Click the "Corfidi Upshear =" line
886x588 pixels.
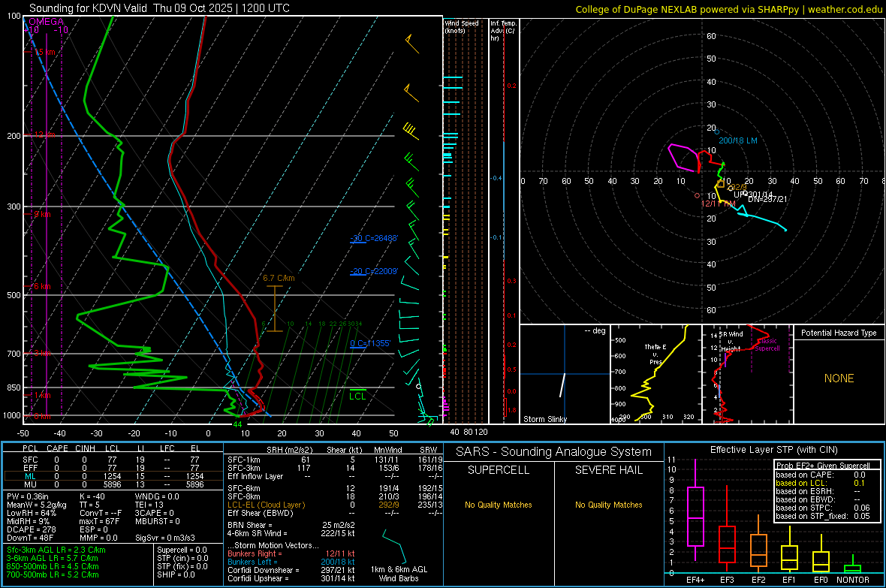[291, 578]
